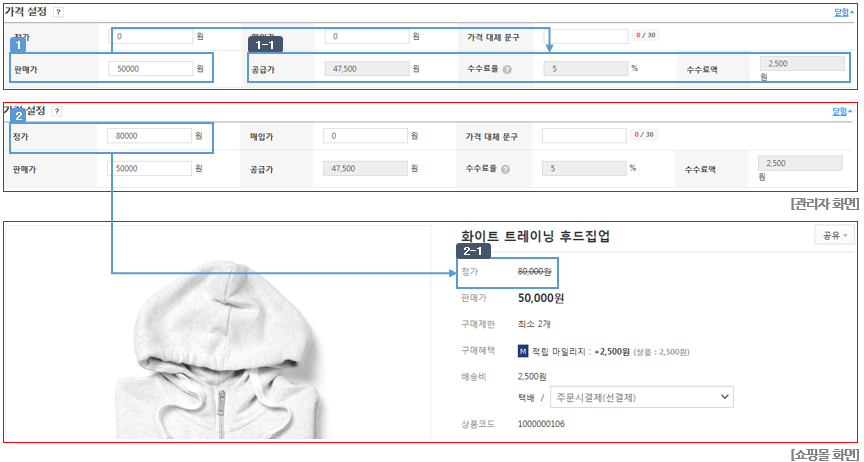
Task: Click the 판매가 label in the panel with 정가 0
Action: point(25,69)
